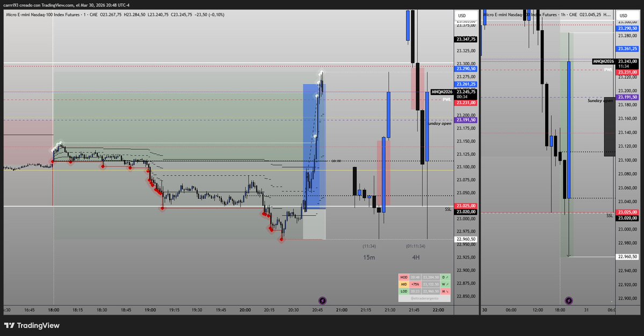
Task: Click the (11:34) countdown above 15m
Action: (369, 246)
